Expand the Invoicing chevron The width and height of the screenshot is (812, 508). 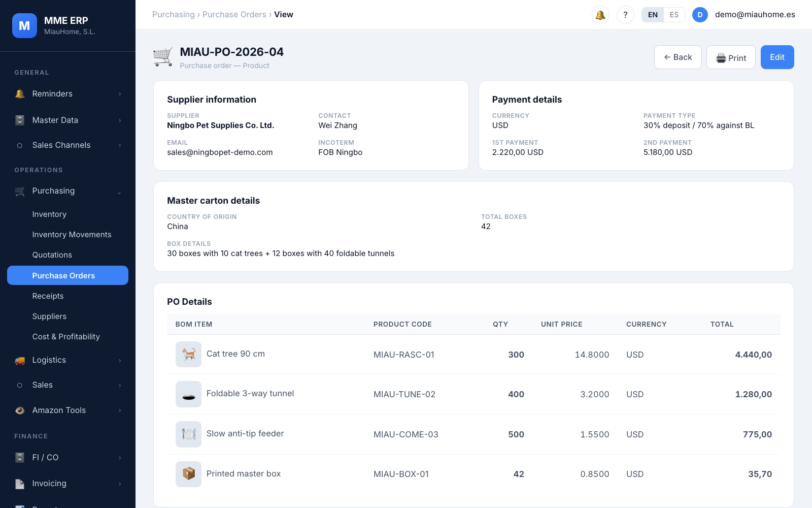click(x=120, y=484)
